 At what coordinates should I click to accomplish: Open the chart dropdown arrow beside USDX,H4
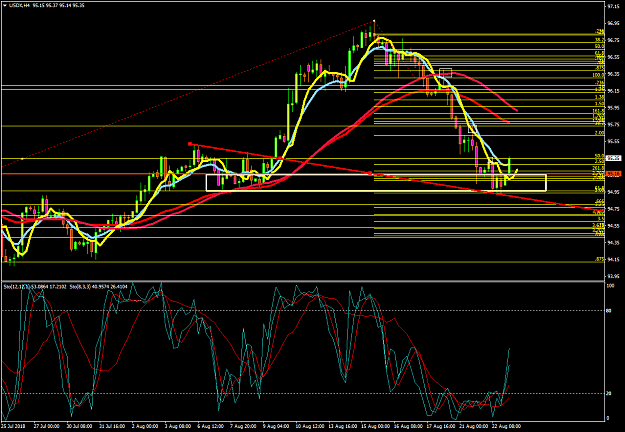point(4,5)
